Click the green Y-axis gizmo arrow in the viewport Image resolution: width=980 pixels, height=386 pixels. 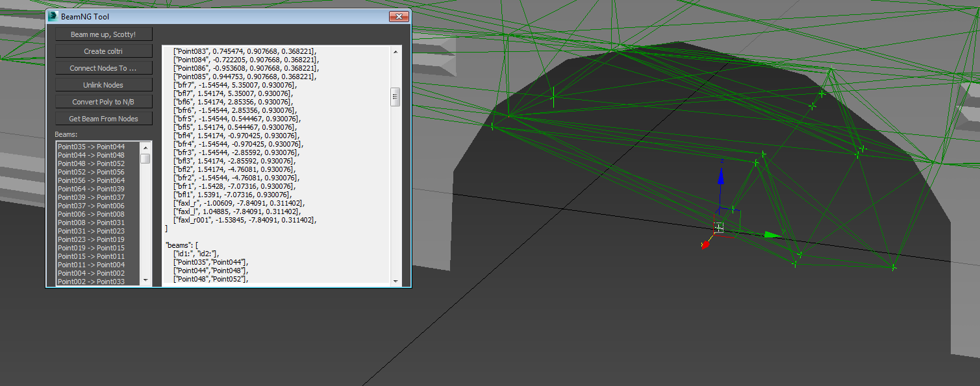[773, 235]
